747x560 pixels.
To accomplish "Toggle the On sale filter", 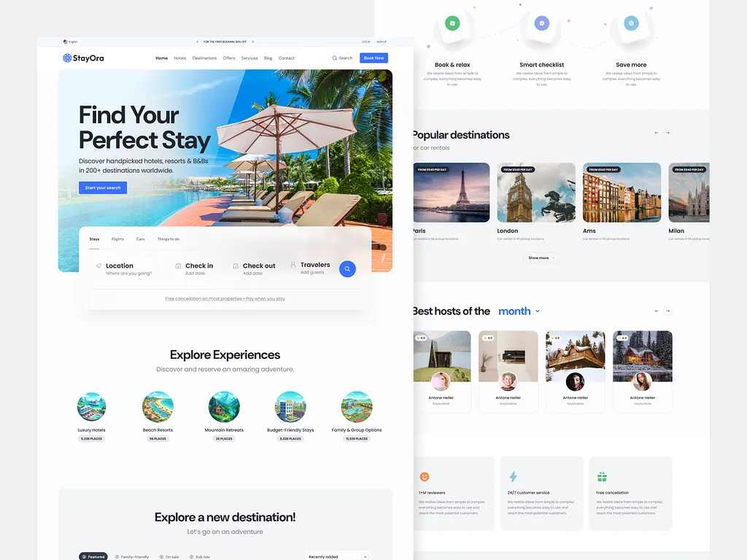I will (x=169, y=556).
